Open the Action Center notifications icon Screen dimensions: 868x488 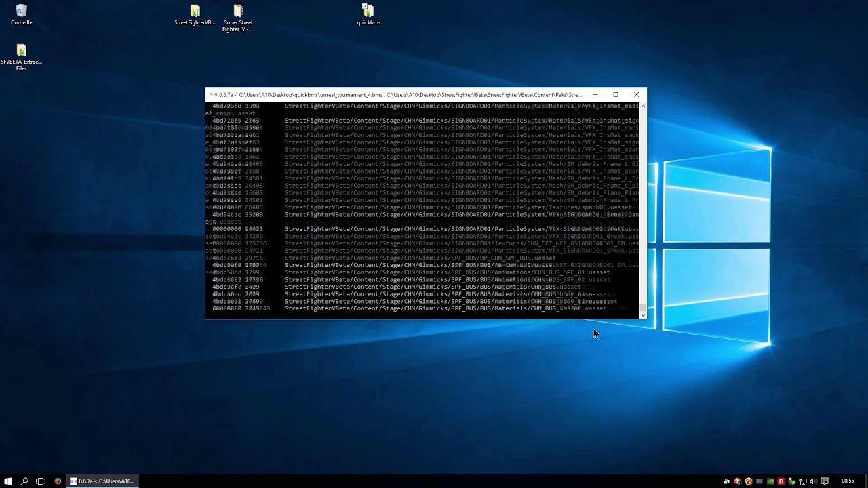[x=825, y=481]
